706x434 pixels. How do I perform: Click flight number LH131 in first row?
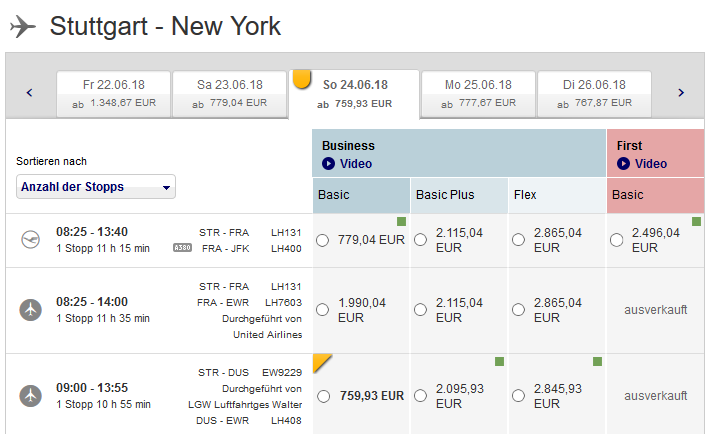(x=286, y=233)
